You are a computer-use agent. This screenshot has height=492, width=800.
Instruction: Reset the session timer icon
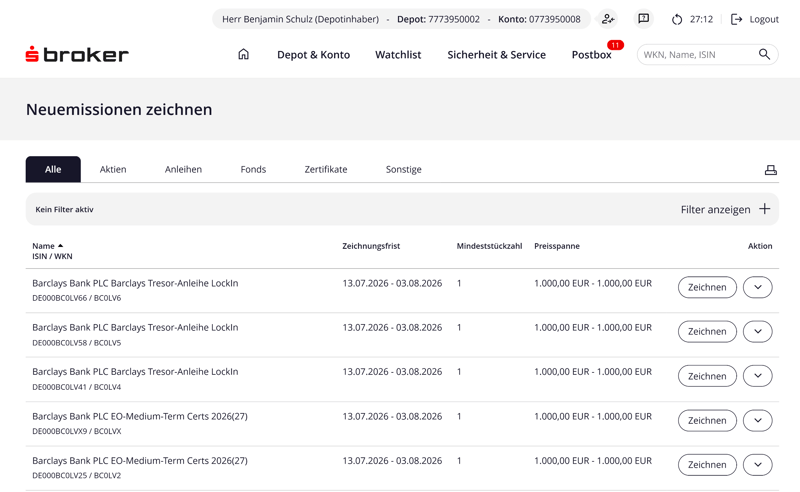(x=677, y=19)
